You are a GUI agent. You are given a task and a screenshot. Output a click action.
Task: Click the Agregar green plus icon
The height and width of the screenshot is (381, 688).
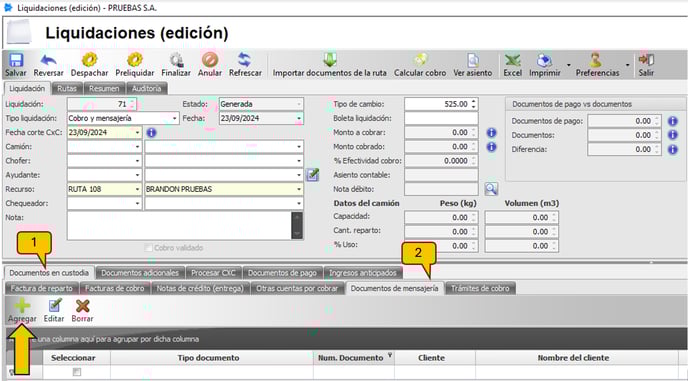tap(22, 306)
